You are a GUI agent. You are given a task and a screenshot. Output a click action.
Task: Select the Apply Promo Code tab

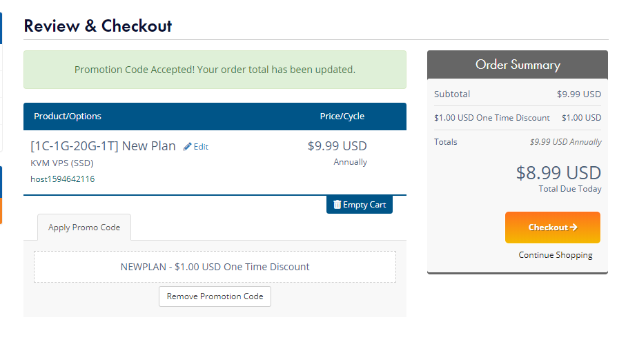coord(84,228)
